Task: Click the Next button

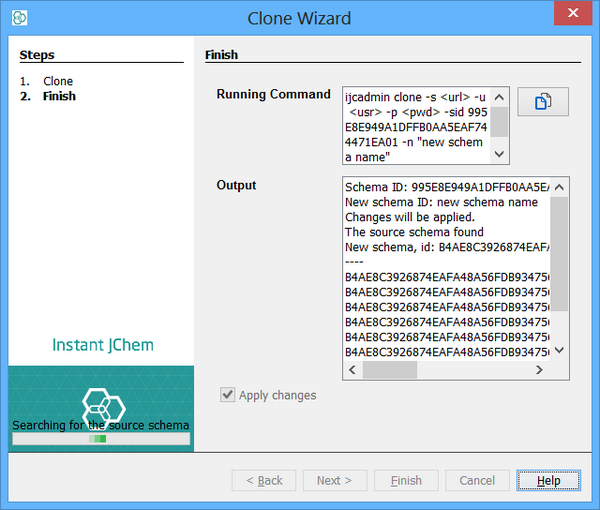Action: tap(334, 480)
